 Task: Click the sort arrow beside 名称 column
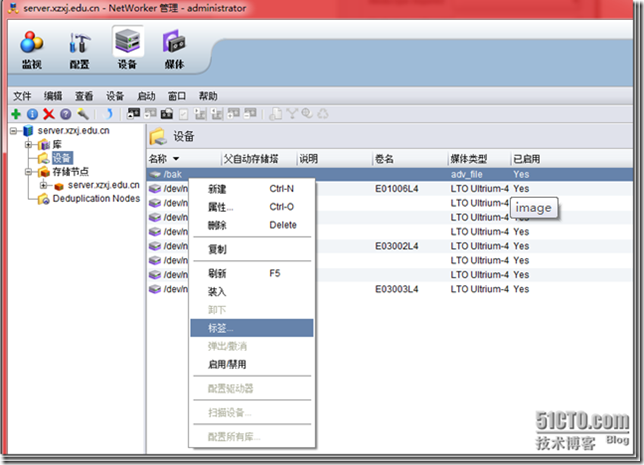pos(176,159)
